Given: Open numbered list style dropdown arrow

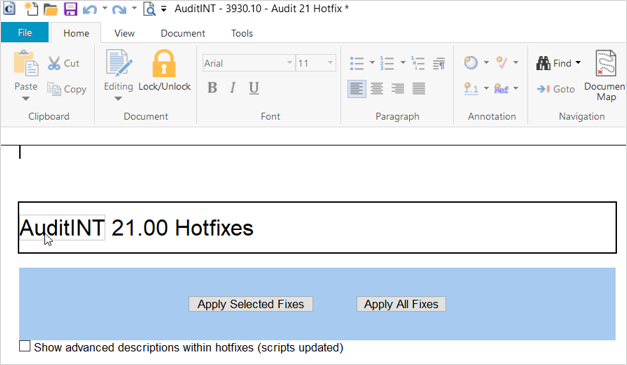Looking at the screenshot, I should point(403,63).
